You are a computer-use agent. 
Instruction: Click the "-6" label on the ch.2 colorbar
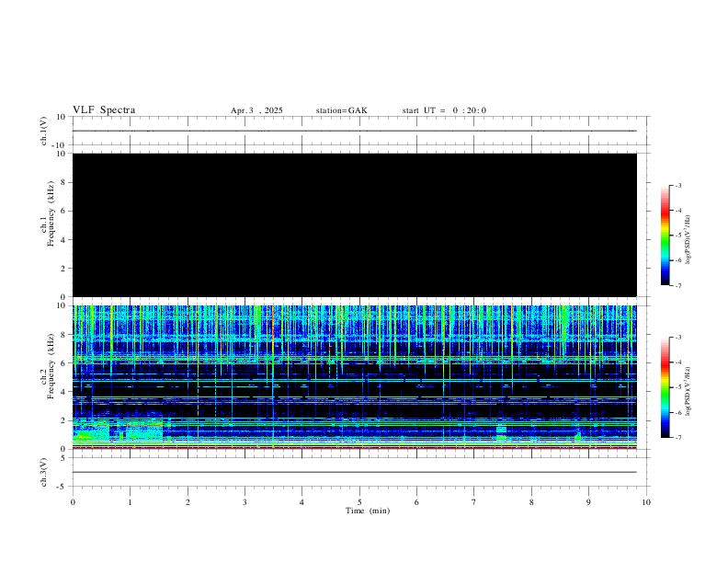pyautogui.click(x=677, y=412)
